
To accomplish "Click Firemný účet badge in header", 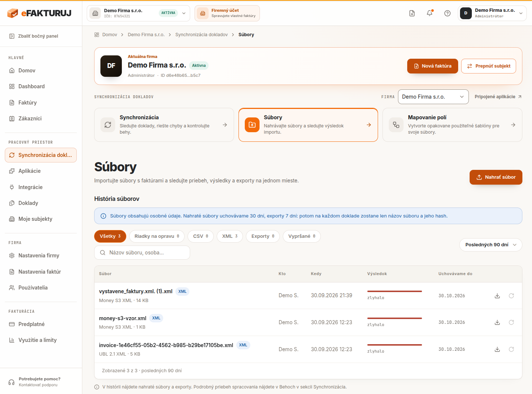I will (x=227, y=13).
